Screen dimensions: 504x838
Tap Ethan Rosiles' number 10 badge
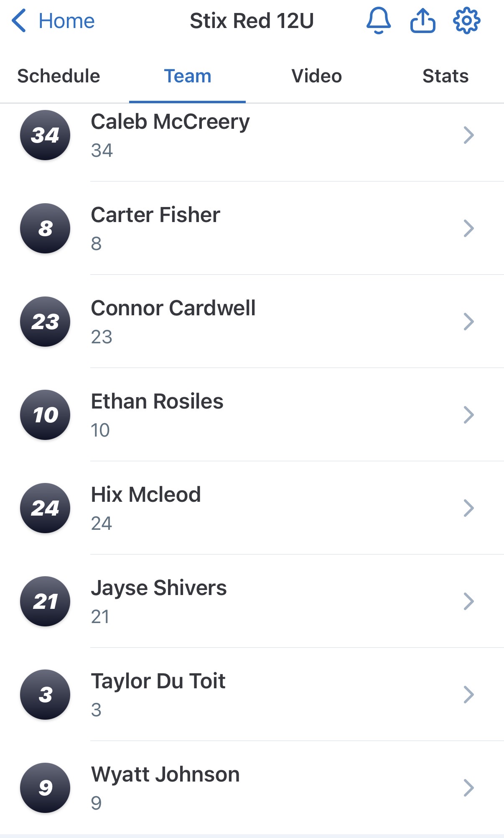[45, 415]
